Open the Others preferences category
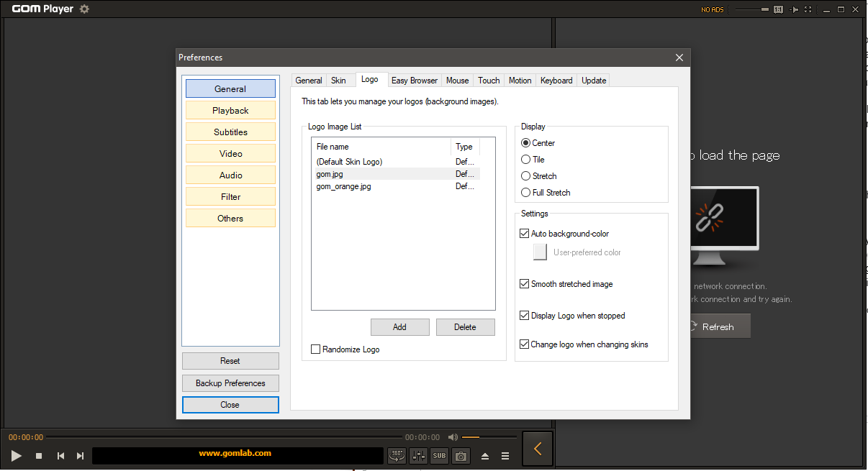868x471 pixels. tap(230, 218)
